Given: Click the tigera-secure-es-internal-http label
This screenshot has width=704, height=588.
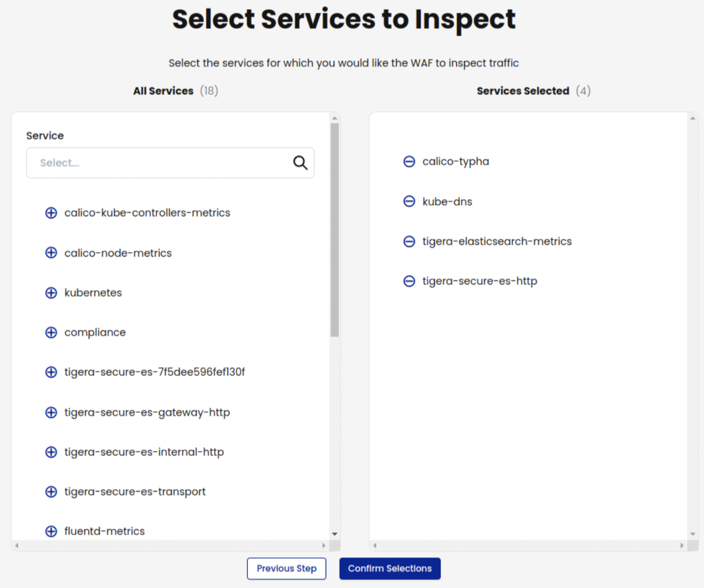Looking at the screenshot, I should tap(144, 452).
